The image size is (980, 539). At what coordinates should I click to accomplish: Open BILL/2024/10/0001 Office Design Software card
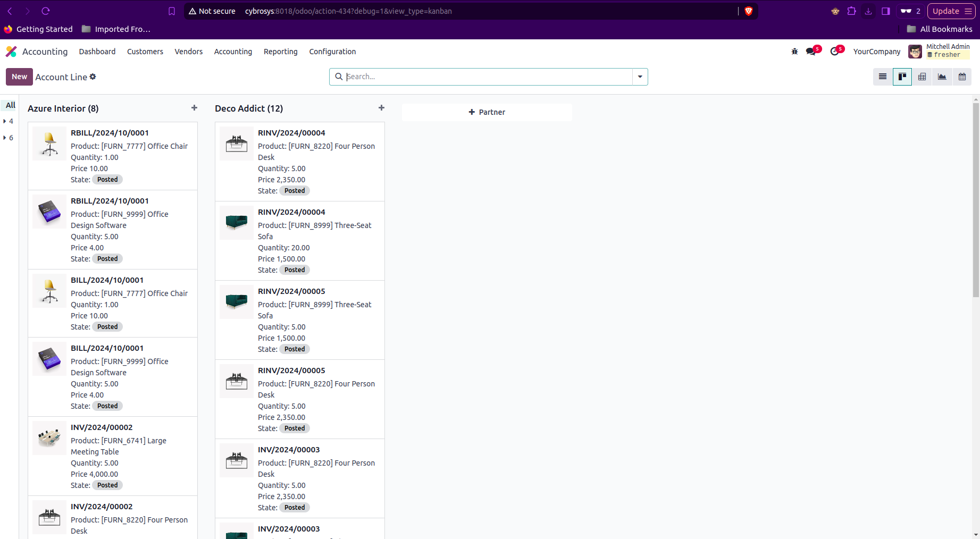coord(113,377)
